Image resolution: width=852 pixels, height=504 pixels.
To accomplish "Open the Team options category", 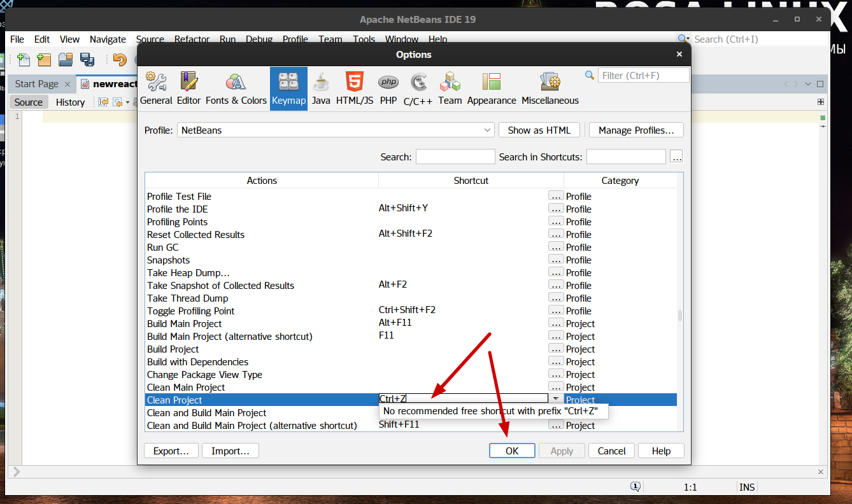I will tap(450, 88).
